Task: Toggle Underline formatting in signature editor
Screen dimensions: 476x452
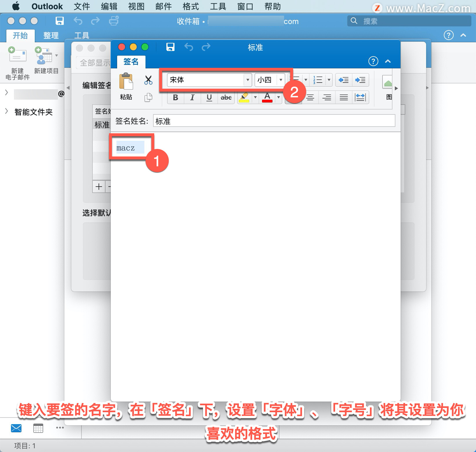Action: (209, 97)
